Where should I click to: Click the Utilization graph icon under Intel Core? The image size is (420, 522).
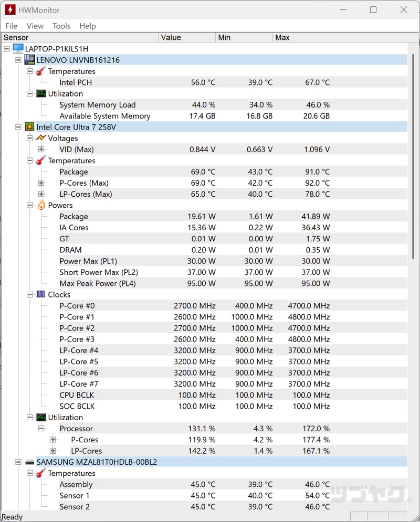pyautogui.click(x=40, y=417)
